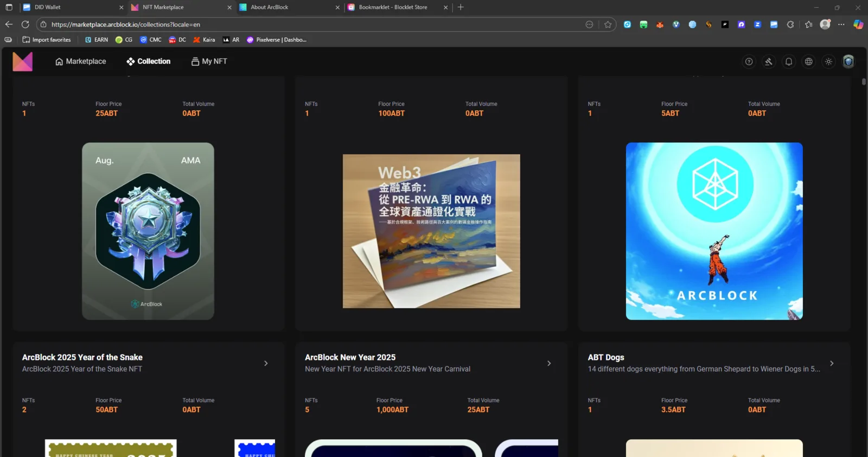Open the MetaMask fox extension
The height and width of the screenshot is (457, 868).
pyautogui.click(x=660, y=24)
